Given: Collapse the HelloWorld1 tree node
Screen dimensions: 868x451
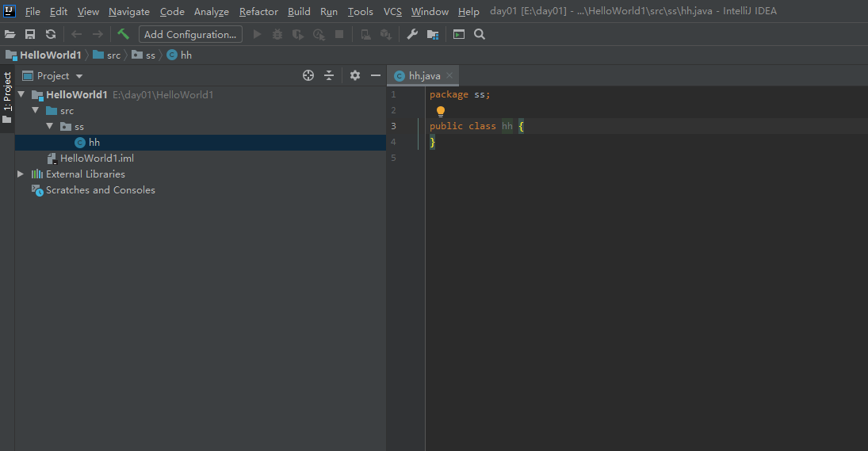Looking at the screenshot, I should (21, 94).
